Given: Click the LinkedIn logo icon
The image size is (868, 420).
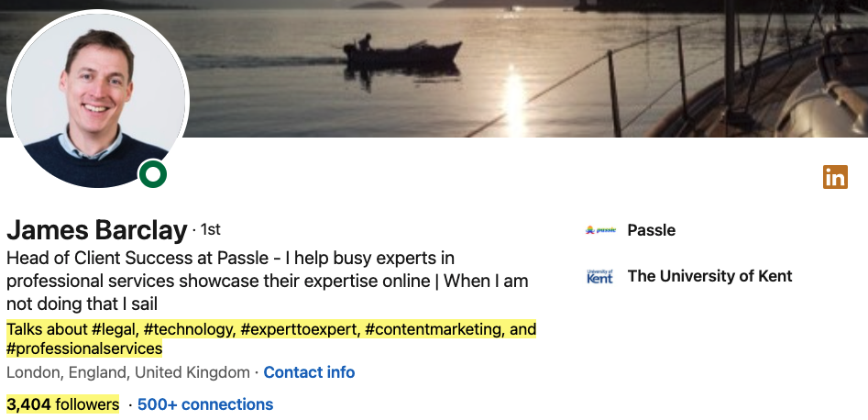Looking at the screenshot, I should tap(835, 177).
